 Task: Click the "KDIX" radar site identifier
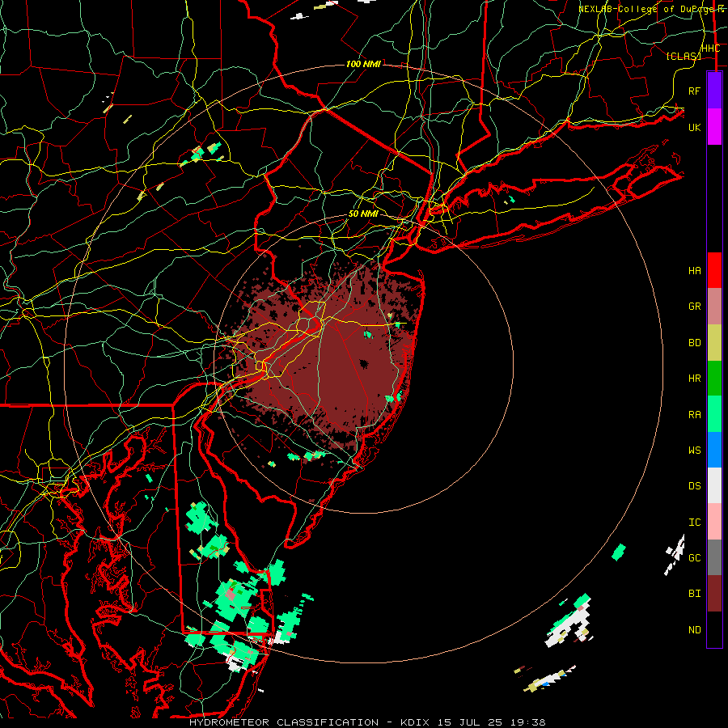(415, 722)
